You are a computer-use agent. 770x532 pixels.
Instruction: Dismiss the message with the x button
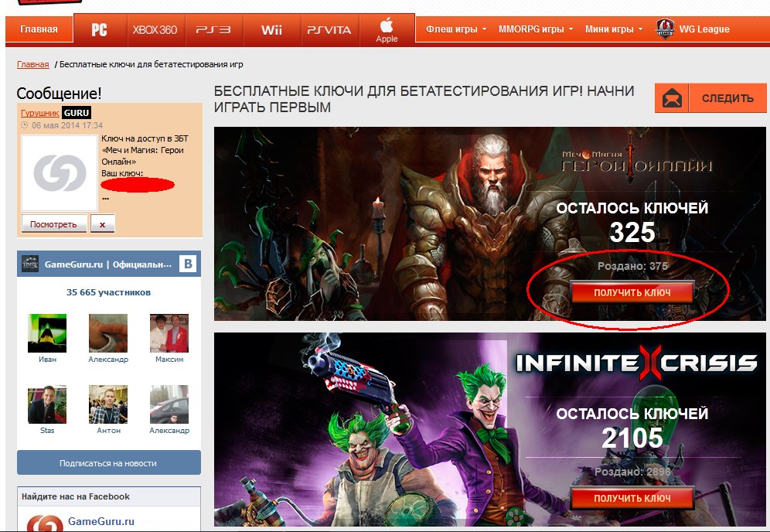coord(102,224)
